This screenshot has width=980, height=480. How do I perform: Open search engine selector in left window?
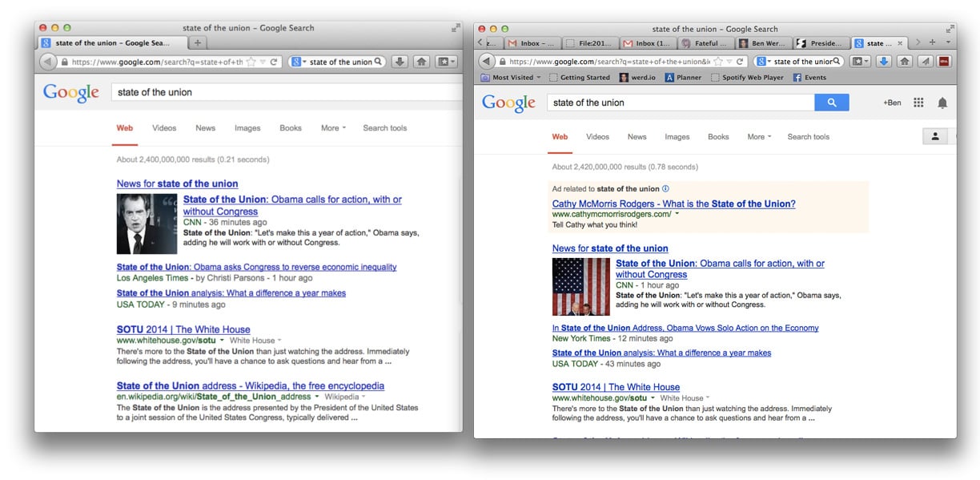click(x=297, y=62)
